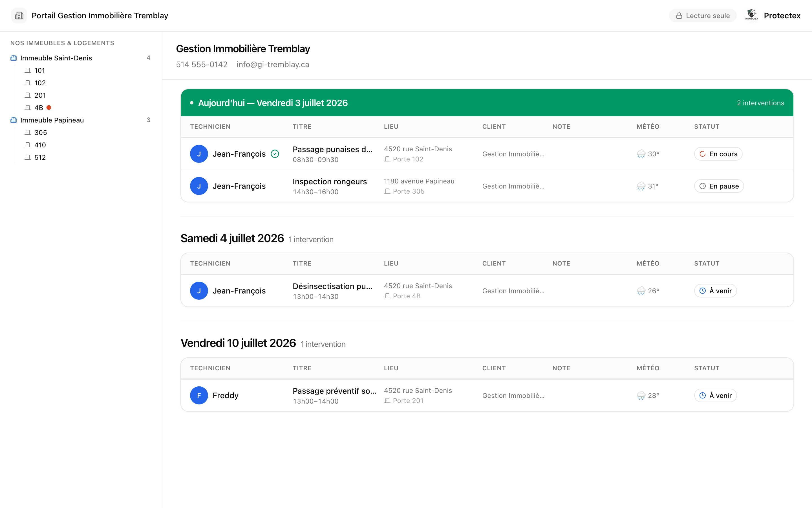
Task: Click the J avatar in Passage punaises row
Action: click(199, 154)
